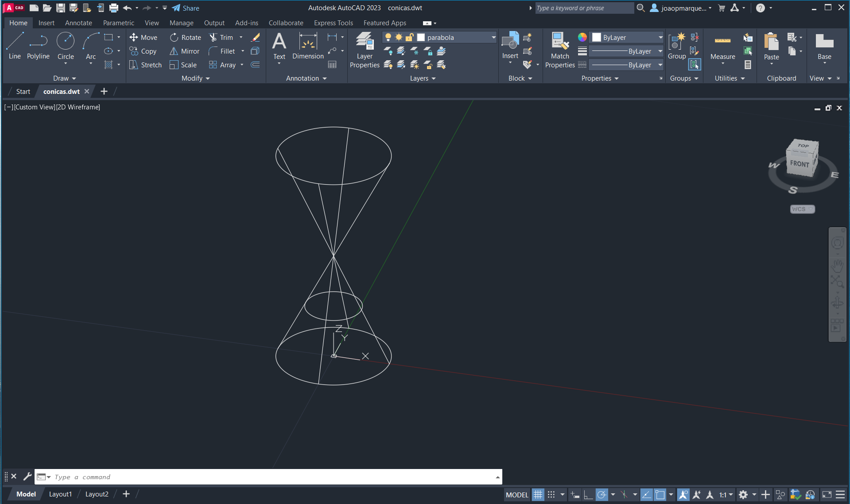Select the Stretch tool
Image resolution: width=850 pixels, height=504 pixels.
coord(133,65)
